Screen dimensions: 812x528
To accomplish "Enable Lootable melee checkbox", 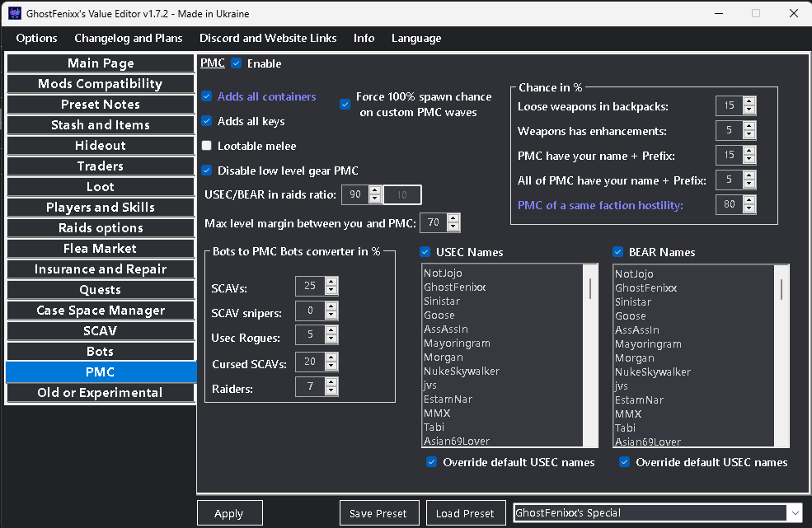I will click(207, 146).
